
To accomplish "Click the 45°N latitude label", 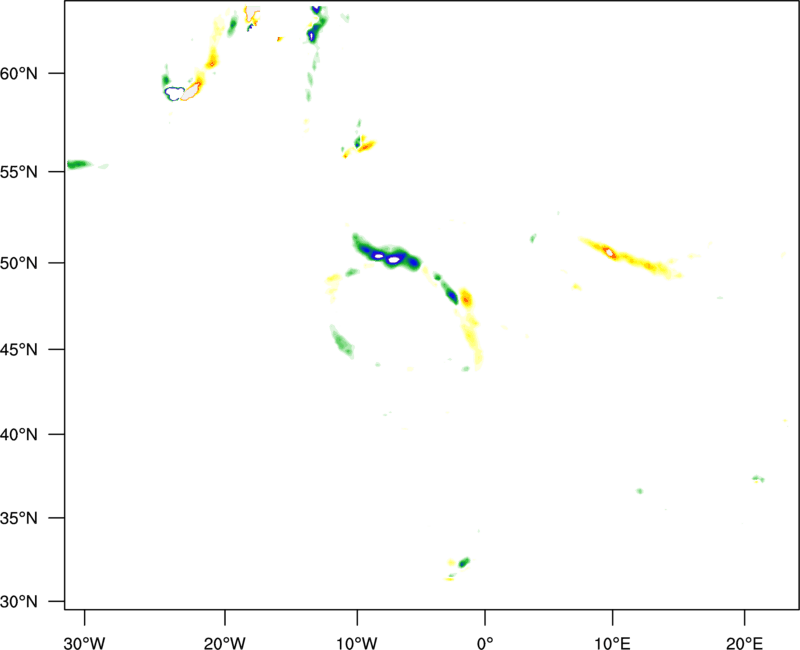I will [19, 350].
